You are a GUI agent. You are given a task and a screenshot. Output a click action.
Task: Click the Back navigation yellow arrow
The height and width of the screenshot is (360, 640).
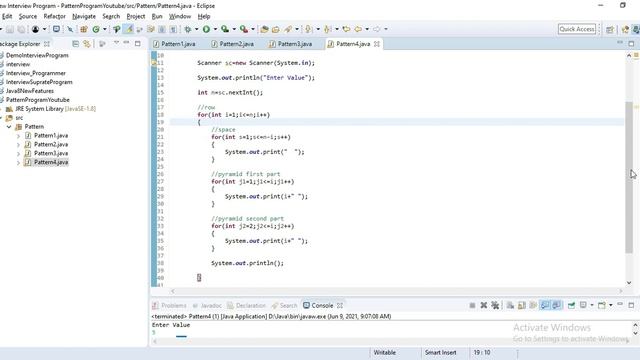(358, 29)
